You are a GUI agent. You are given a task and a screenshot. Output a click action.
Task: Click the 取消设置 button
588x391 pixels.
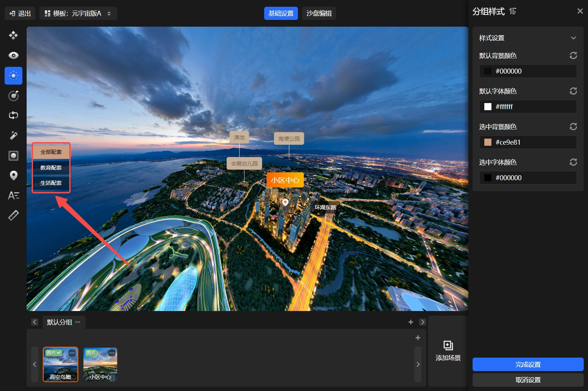click(528, 380)
